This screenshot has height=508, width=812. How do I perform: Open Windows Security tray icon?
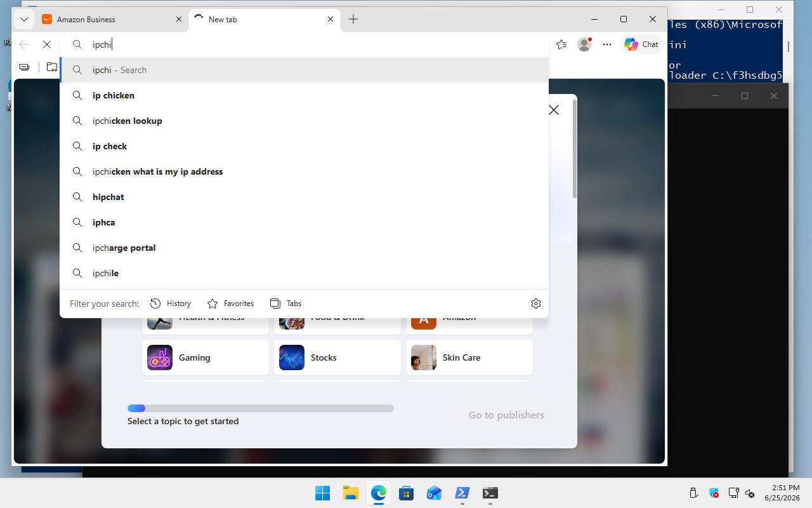[714, 493]
